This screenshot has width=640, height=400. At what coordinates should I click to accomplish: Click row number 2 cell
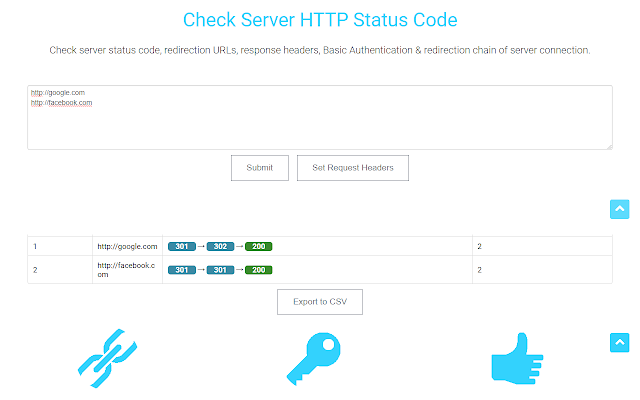point(60,270)
